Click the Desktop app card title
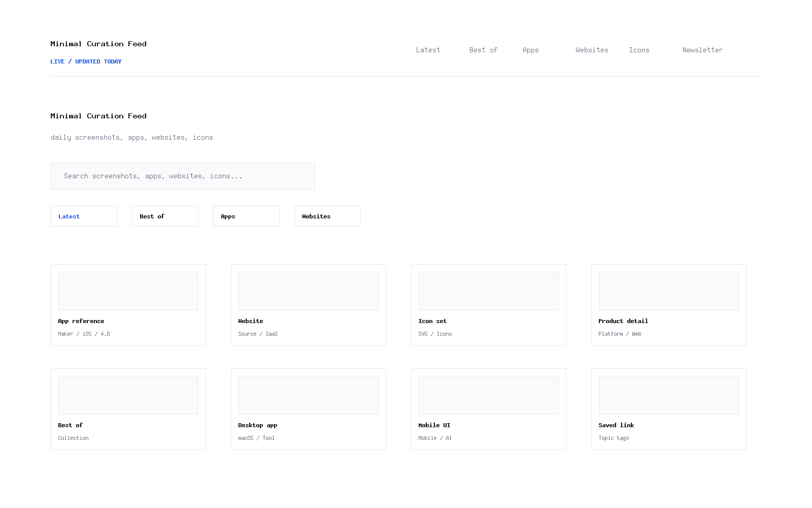812x508 pixels. click(x=258, y=425)
